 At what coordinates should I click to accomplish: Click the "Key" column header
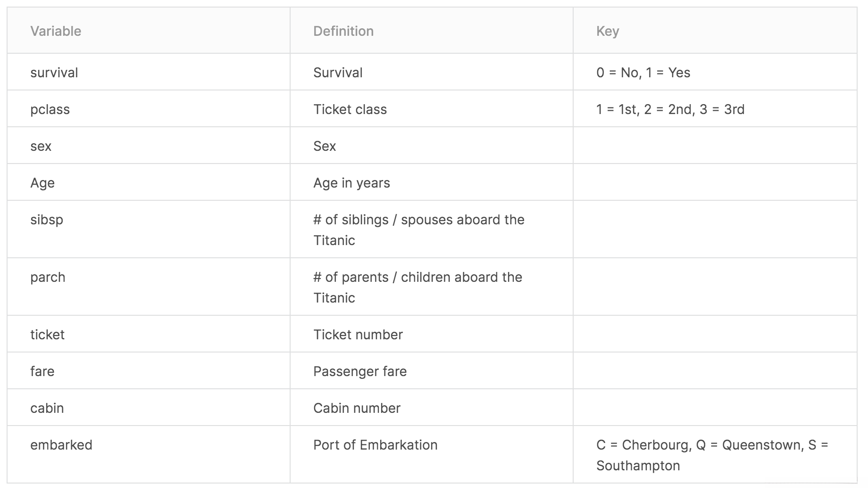click(x=608, y=31)
